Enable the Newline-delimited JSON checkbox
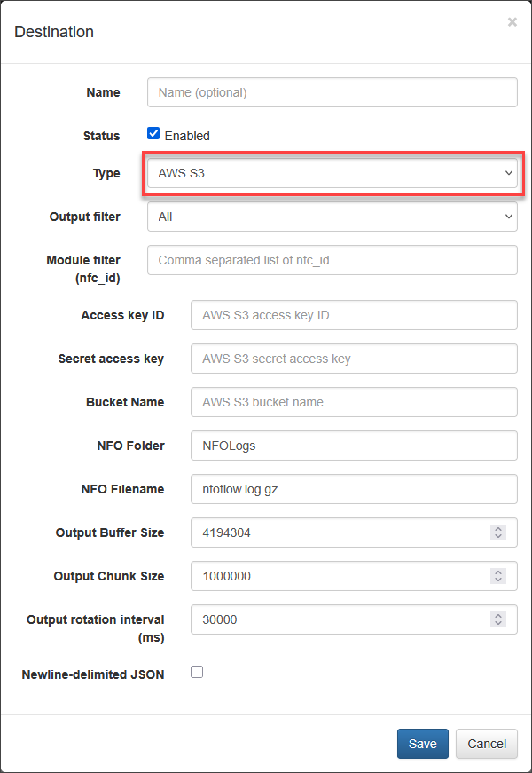Image resolution: width=532 pixels, height=773 pixels. [197, 672]
